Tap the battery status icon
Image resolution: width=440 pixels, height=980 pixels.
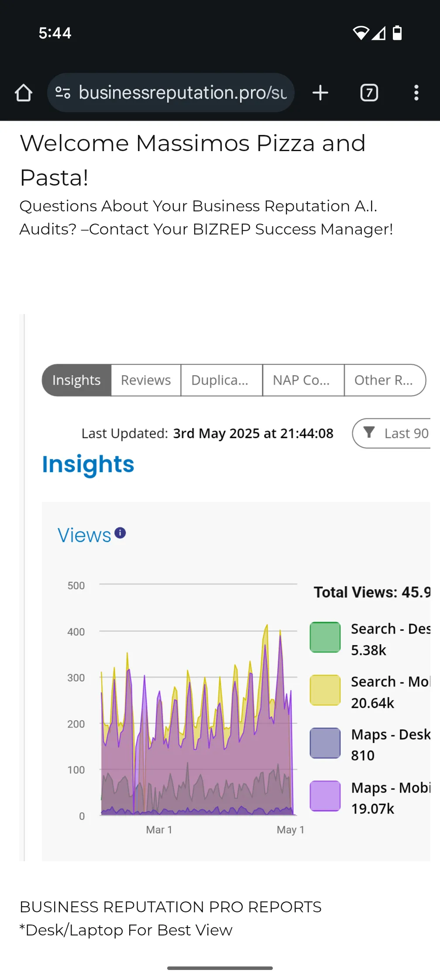[x=397, y=33]
